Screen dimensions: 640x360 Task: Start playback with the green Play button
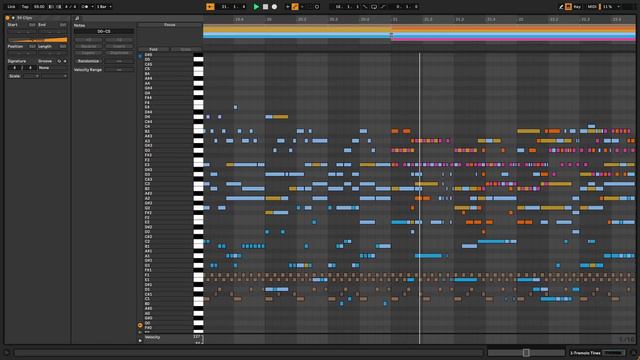[x=256, y=7]
